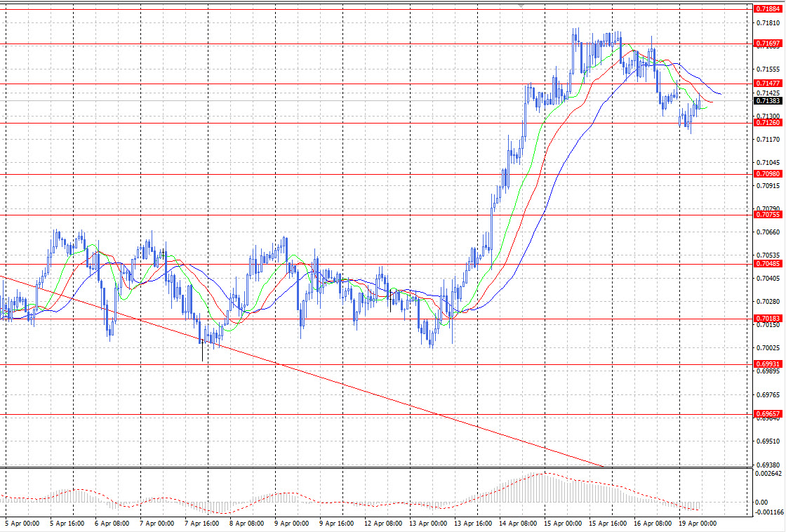This screenshot has width=786, height=532.
Task: Select the 12 Apr 08:00 time label
Action: point(383,524)
